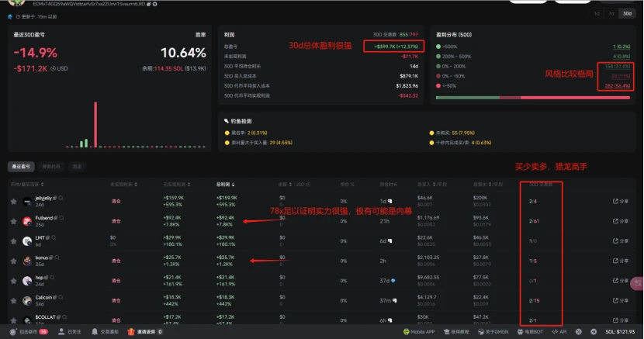644x339 pixels.
Task: Sort by unrealized profit column
Action: 123,184
